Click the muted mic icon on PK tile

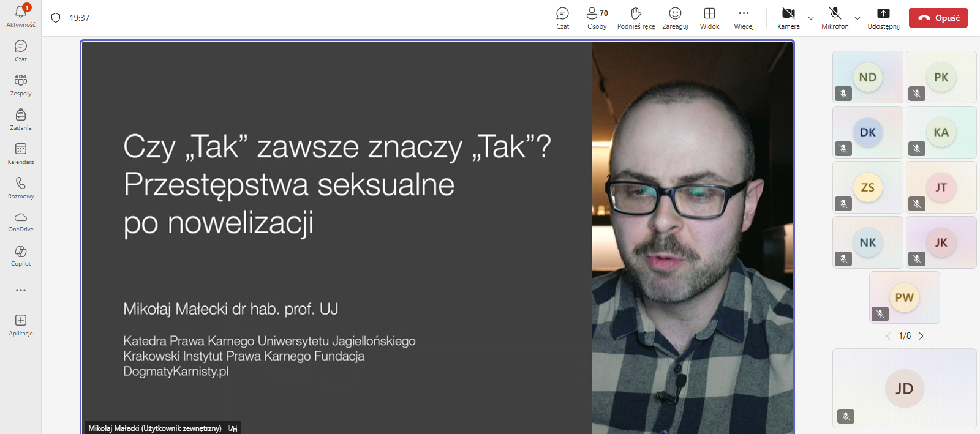tap(917, 94)
